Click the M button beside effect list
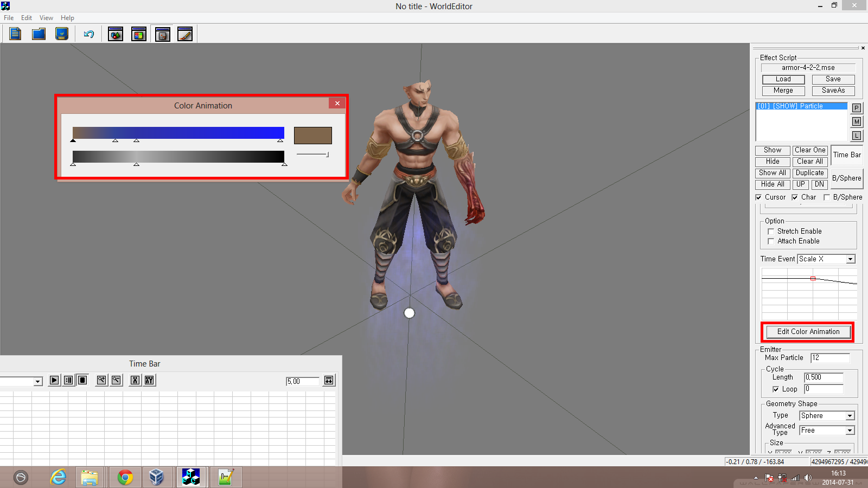The width and height of the screenshot is (868, 488). coord(857,121)
